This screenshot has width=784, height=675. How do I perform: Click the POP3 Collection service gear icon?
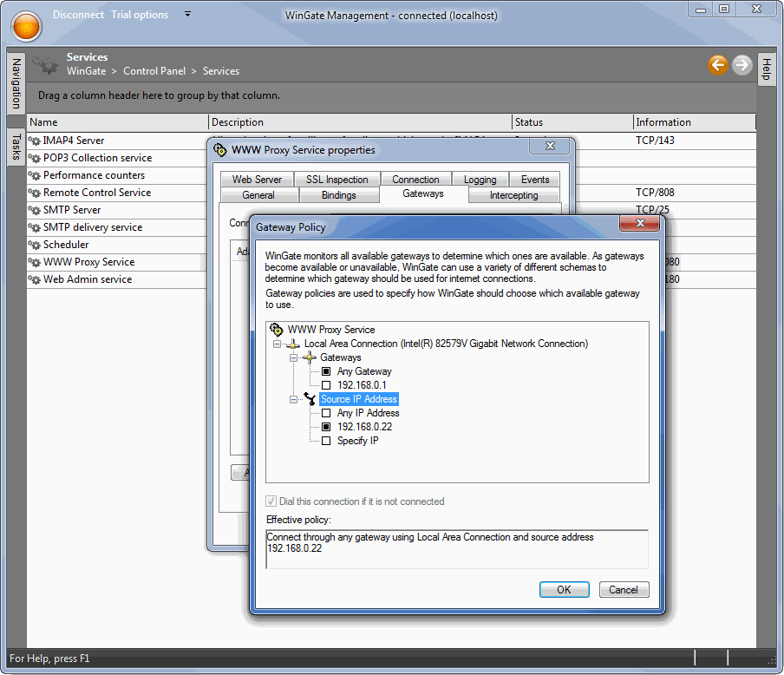point(34,158)
